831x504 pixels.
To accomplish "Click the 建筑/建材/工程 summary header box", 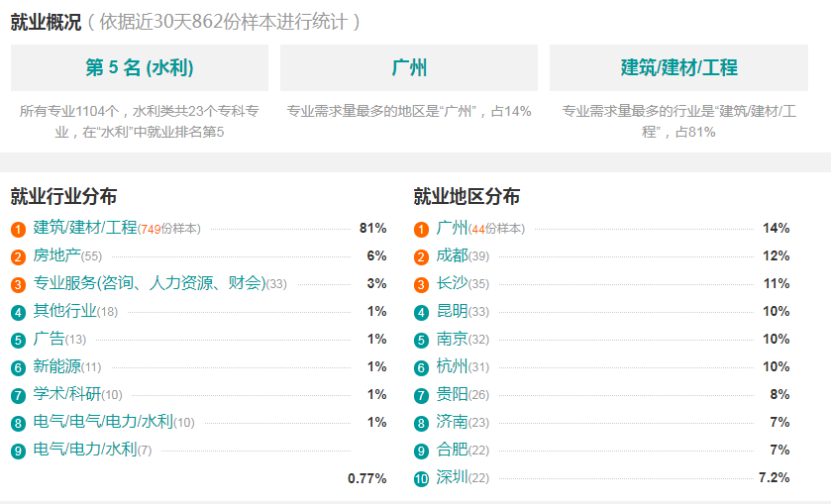I will (678, 68).
